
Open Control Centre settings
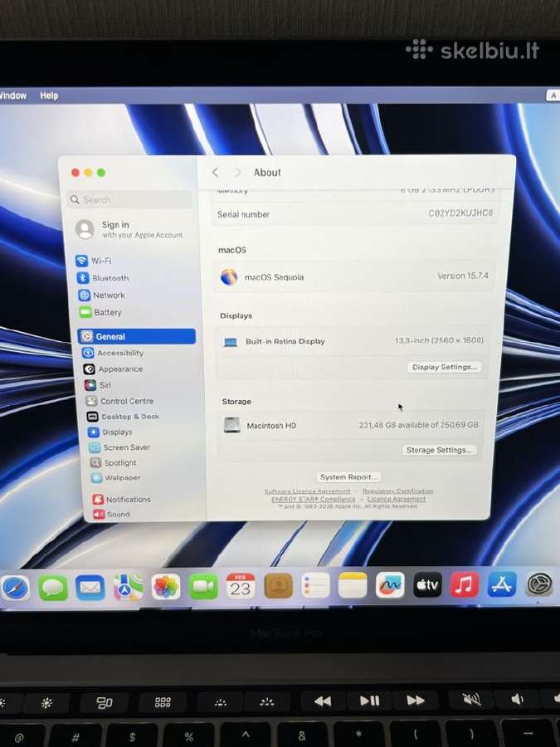[119, 401]
